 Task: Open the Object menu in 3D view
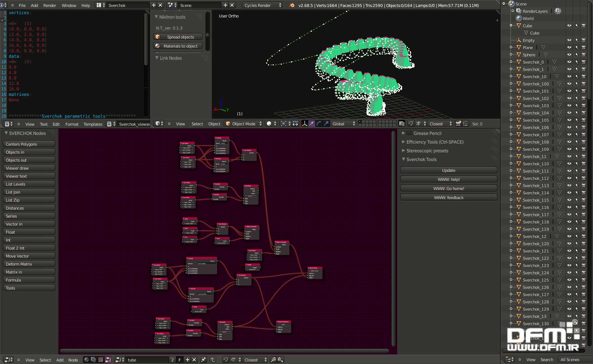click(214, 124)
